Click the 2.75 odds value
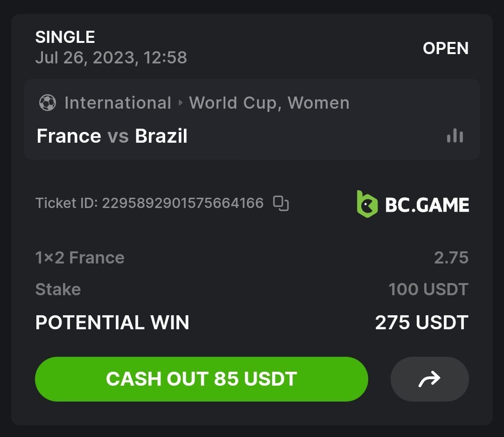The width and height of the screenshot is (504, 437). (x=451, y=257)
